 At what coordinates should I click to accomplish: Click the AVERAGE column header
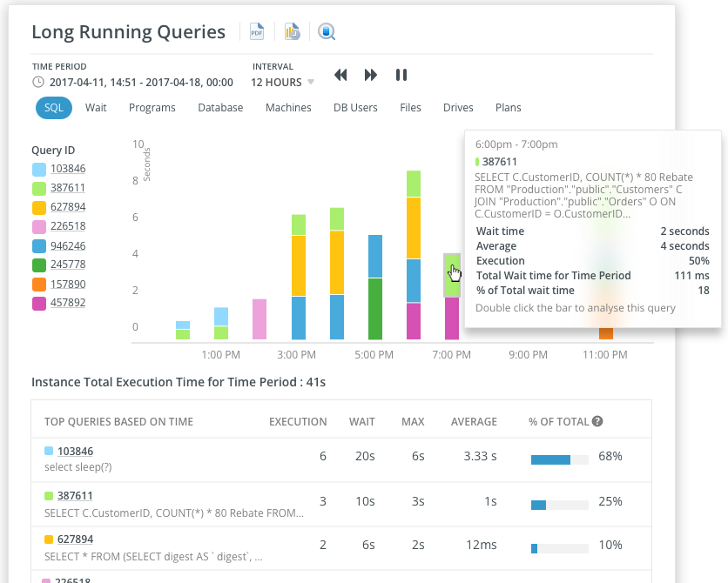click(474, 422)
